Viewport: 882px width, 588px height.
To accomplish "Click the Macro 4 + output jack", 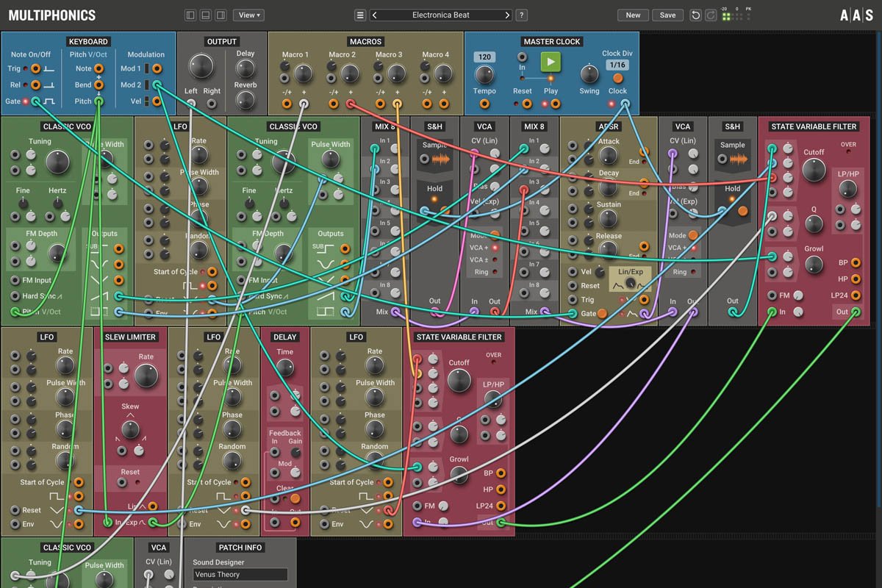I will [443, 104].
